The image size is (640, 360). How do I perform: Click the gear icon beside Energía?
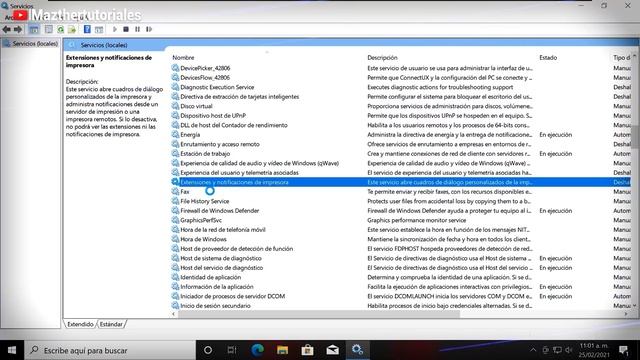pyautogui.click(x=175, y=134)
